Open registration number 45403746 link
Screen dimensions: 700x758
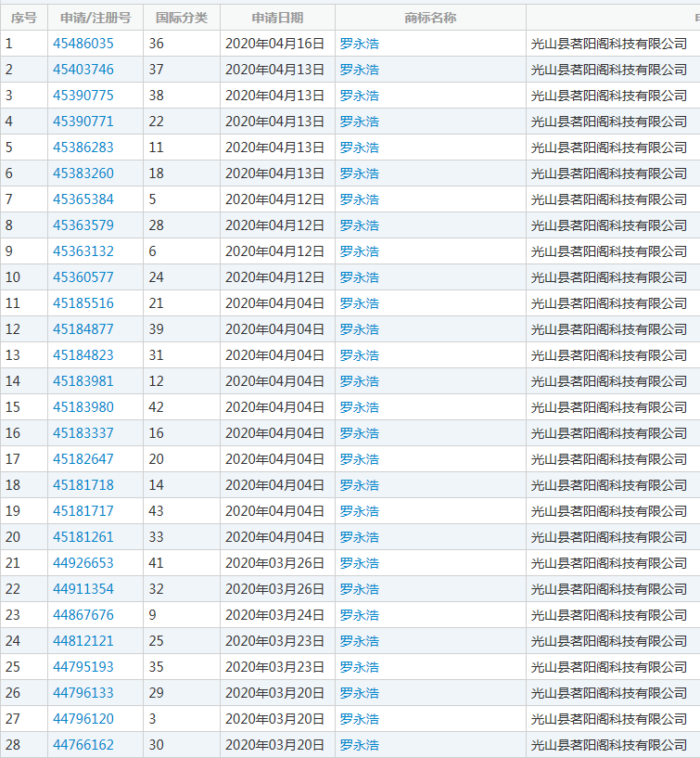[83, 70]
